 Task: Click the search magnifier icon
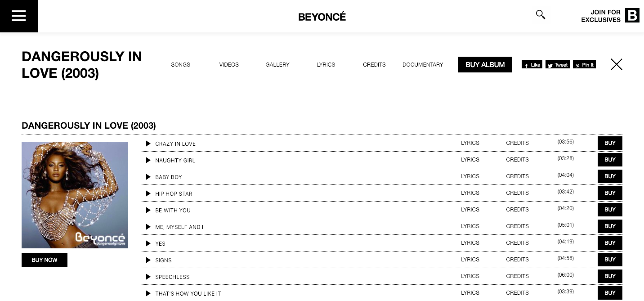[x=541, y=15]
